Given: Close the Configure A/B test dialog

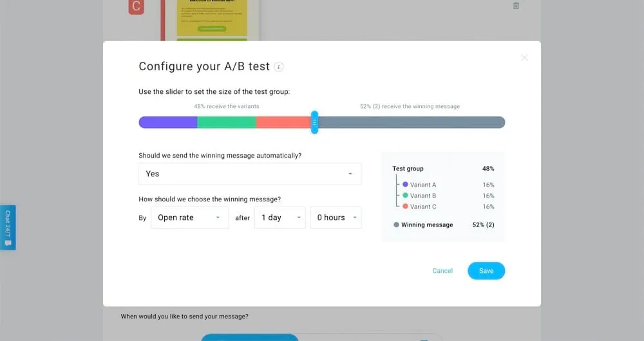Looking at the screenshot, I should 524,57.
